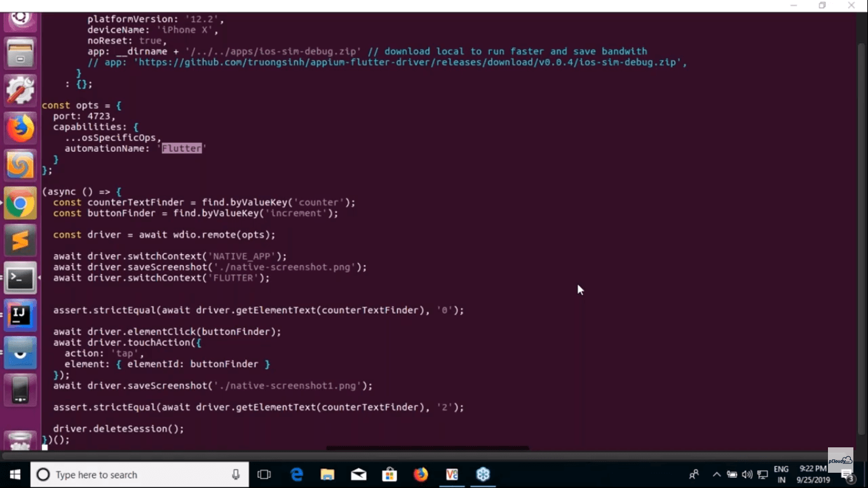868x488 pixels.
Task: Open Microsoft Edge on Windows taskbar
Action: (x=297, y=475)
